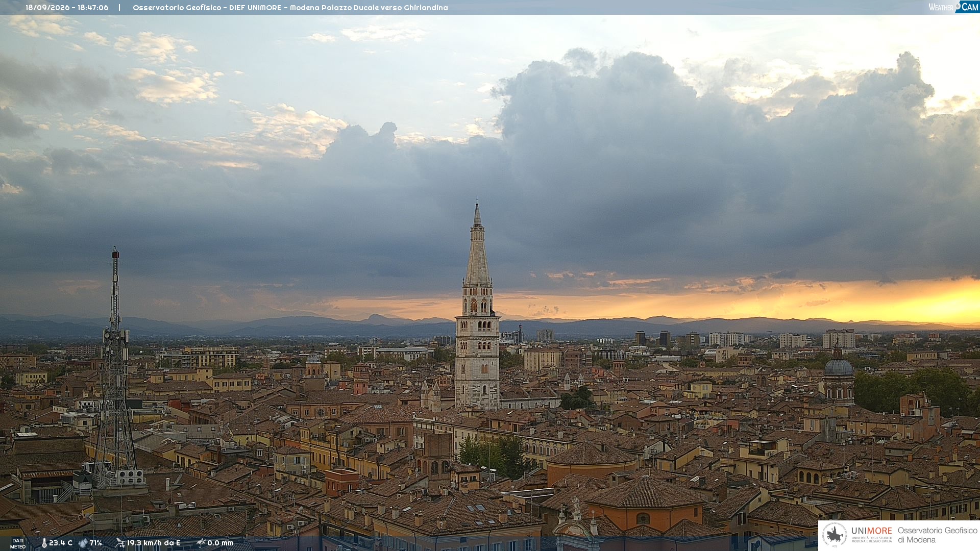Image resolution: width=980 pixels, height=551 pixels.
Task: Click the telecommunications antenna mast
Action: [x=115, y=367]
